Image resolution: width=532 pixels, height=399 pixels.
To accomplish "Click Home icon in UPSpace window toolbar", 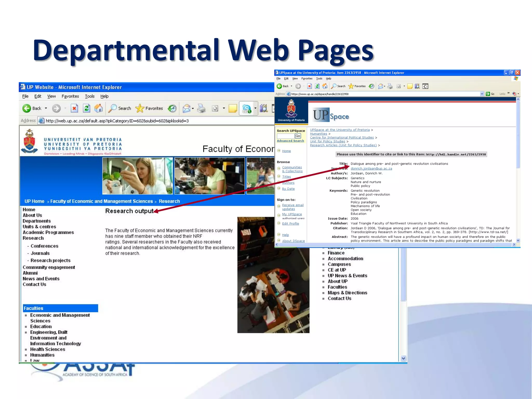I will point(325,86).
